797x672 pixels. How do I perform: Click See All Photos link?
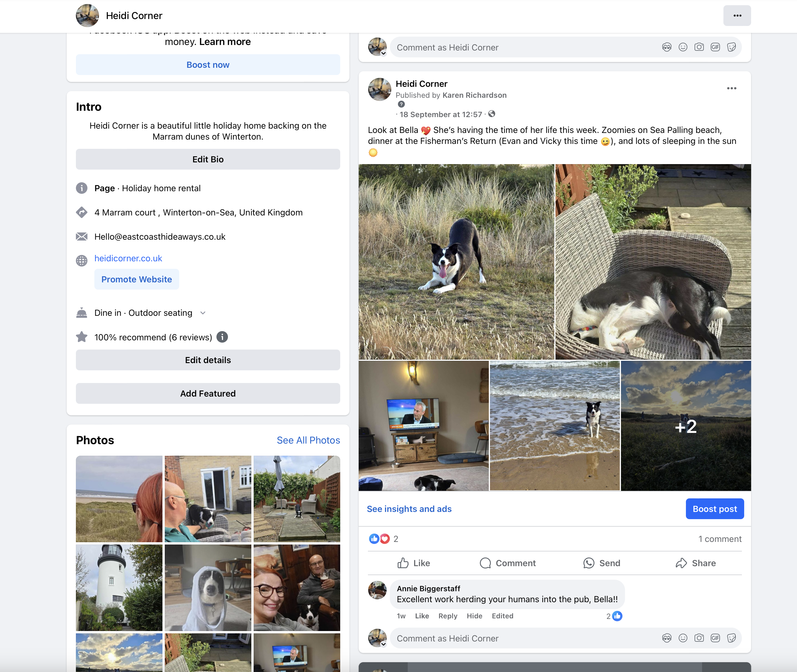308,440
